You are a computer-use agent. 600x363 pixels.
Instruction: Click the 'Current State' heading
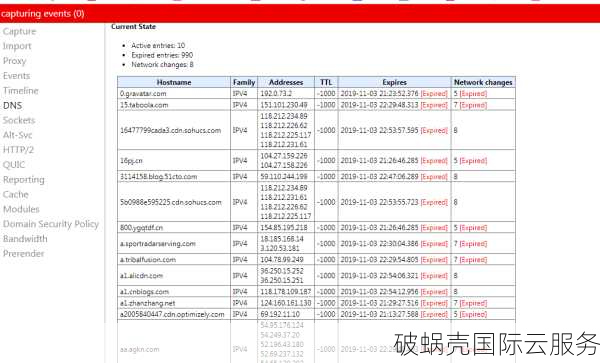[x=134, y=27]
